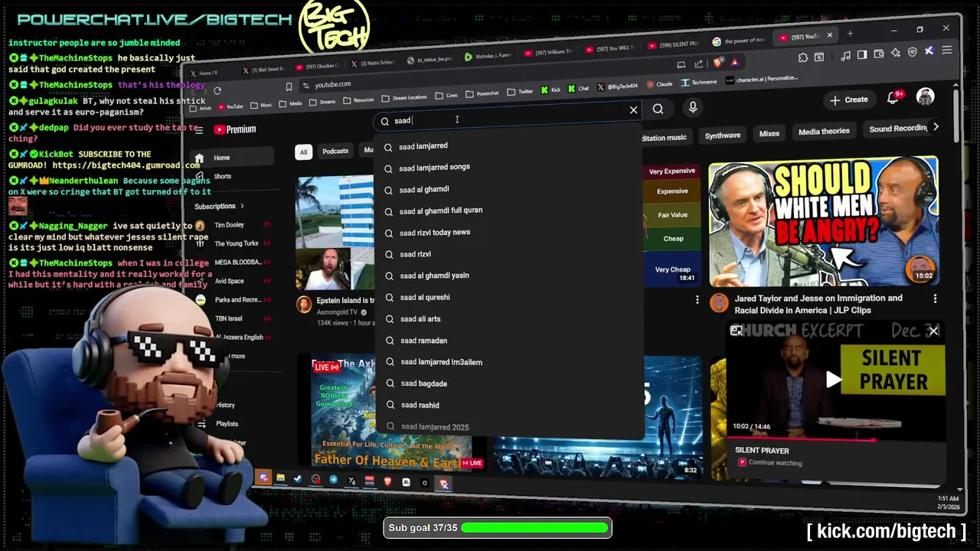Choose suggestion 'saad ramadan'
This screenshot has height=551, width=980.
(x=509, y=341)
